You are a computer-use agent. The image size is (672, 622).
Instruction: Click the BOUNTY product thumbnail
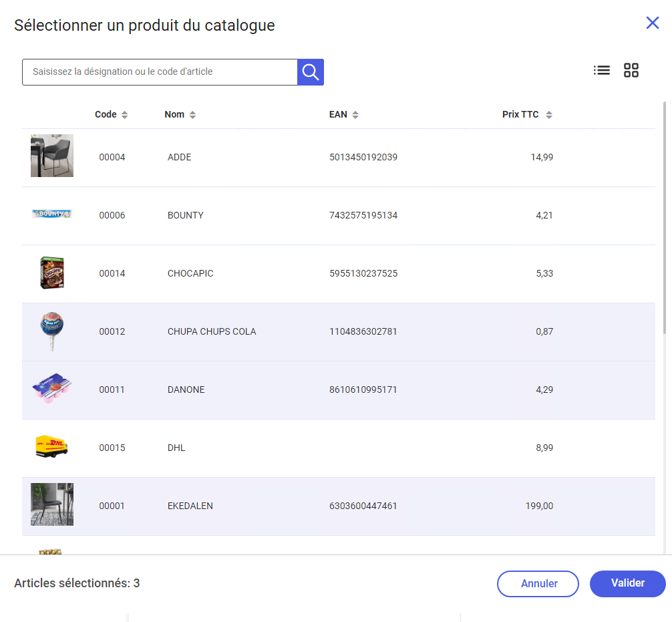click(52, 214)
